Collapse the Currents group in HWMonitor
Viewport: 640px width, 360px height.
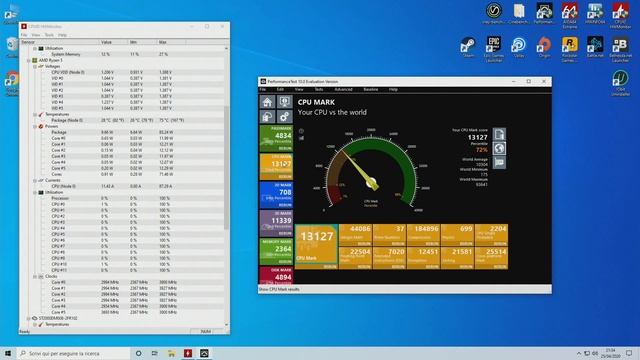click(35, 180)
